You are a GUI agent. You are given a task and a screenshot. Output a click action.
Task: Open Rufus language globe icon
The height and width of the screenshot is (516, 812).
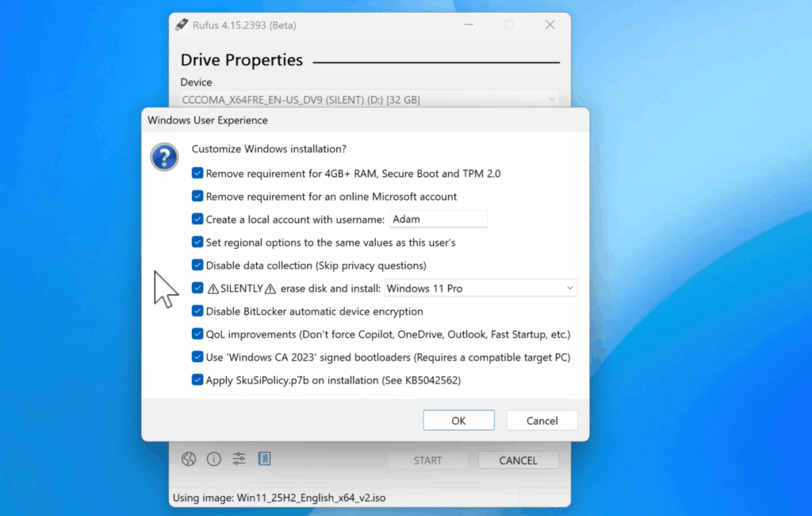tap(189, 459)
